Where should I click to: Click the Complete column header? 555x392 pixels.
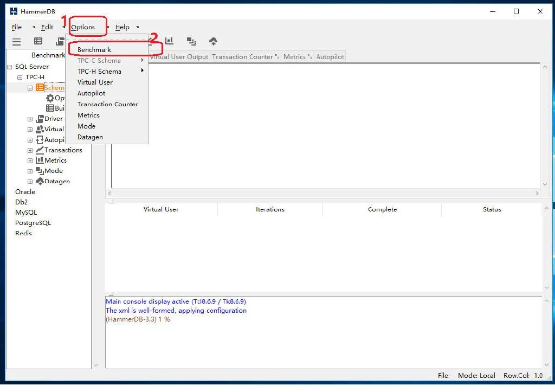(382, 210)
